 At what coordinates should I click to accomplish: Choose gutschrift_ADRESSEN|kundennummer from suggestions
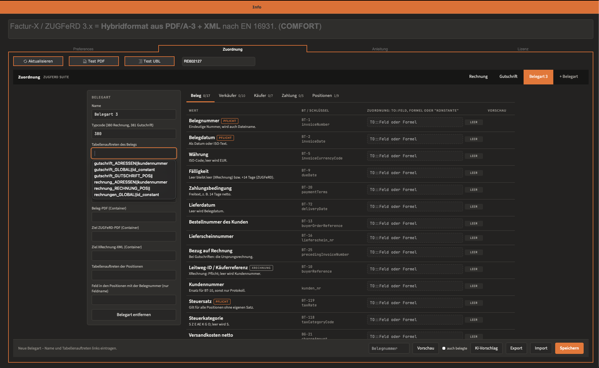click(131, 164)
